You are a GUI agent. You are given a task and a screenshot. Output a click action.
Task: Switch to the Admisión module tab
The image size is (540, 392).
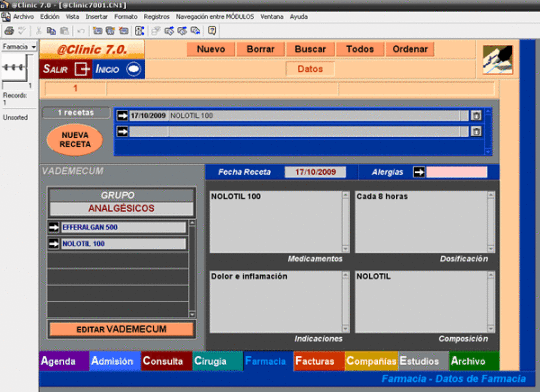[115, 361]
